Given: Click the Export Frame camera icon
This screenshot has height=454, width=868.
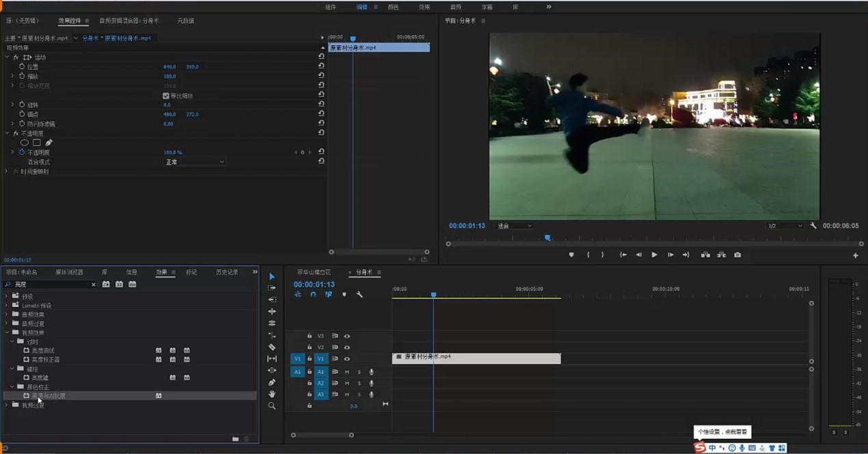Looking at the screenshot, I should click(737, 255).
